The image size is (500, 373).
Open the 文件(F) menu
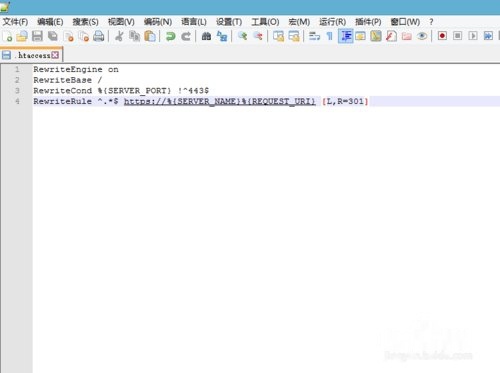15,22
